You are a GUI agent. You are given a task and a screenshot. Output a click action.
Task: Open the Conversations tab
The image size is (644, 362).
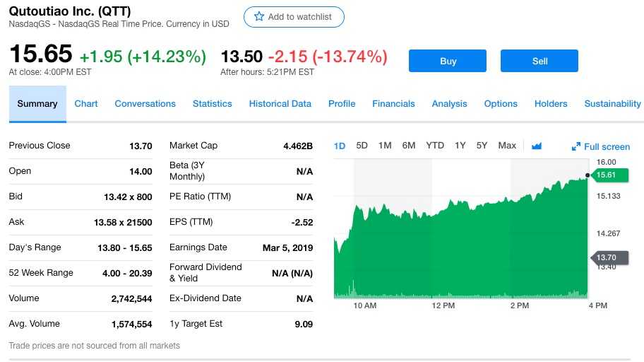coord(145,104)
